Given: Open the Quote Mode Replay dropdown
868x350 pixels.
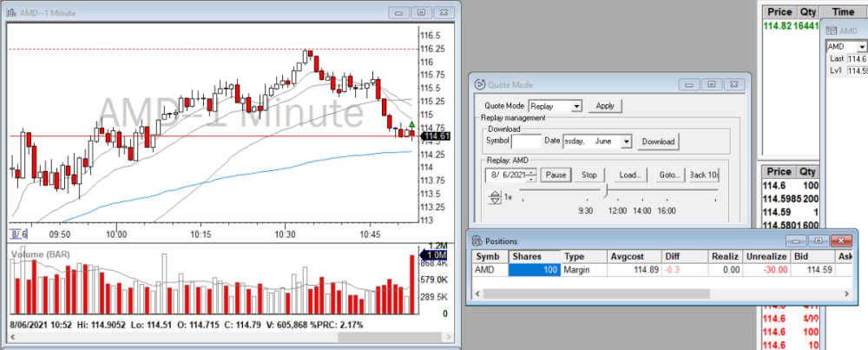Looking at the screenshot, I should [577, 105].
